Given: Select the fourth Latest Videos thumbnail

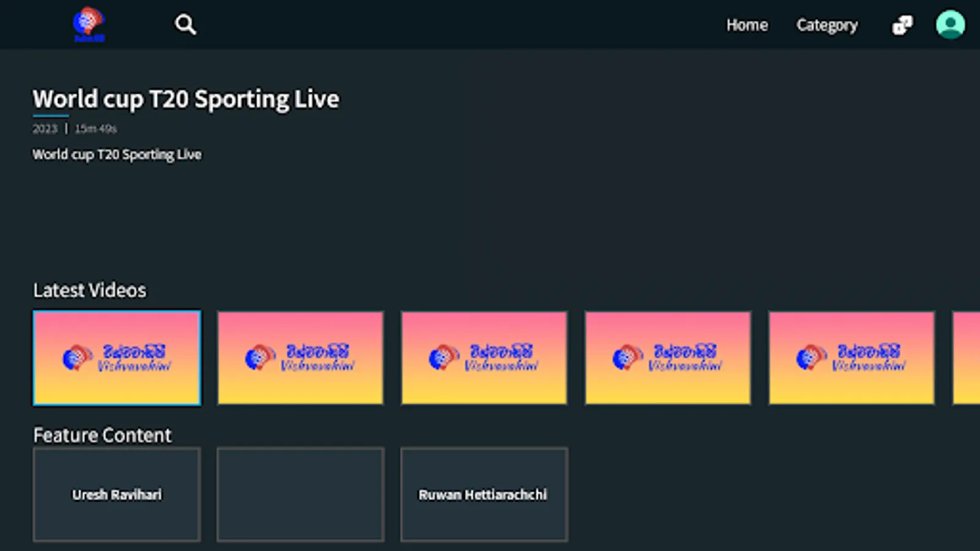Looking at the screenshot, I should click(x=668, y=358).
